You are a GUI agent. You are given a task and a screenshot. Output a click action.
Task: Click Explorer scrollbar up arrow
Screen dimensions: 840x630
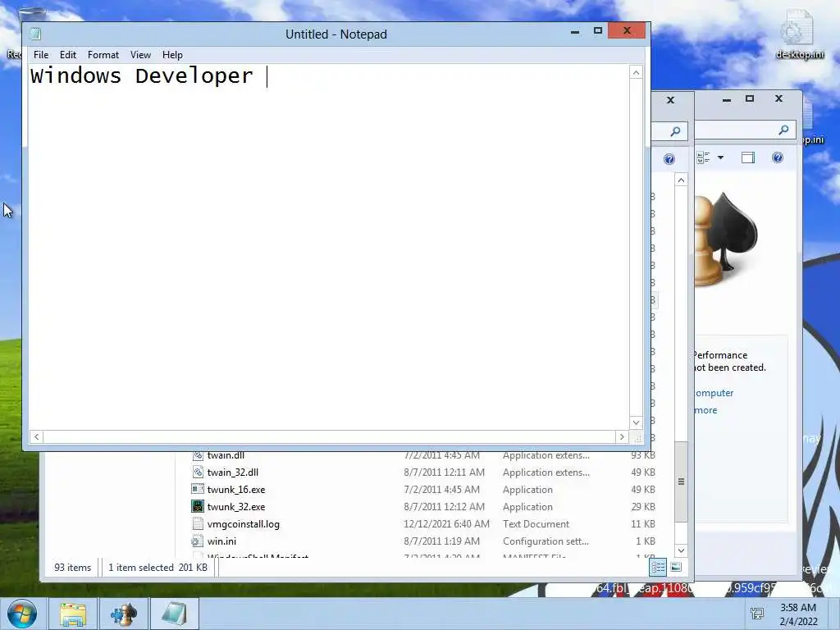click(x=681, y=180)
